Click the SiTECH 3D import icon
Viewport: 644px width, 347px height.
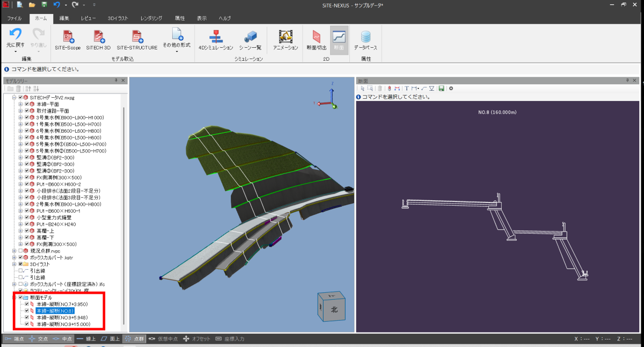pyautogui.click(x=98, y=37)
